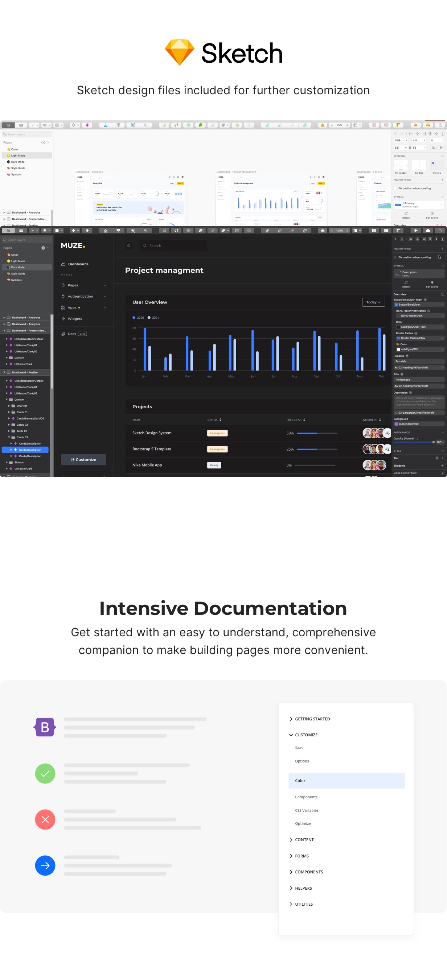This screenshot has height=980, width=447.
Task: Open the Today dropdown in User Overview
Action: click(x=373, y=302)
